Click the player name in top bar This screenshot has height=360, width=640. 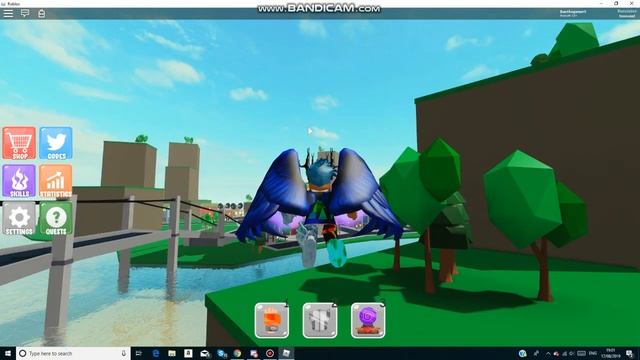coord(573,12)
